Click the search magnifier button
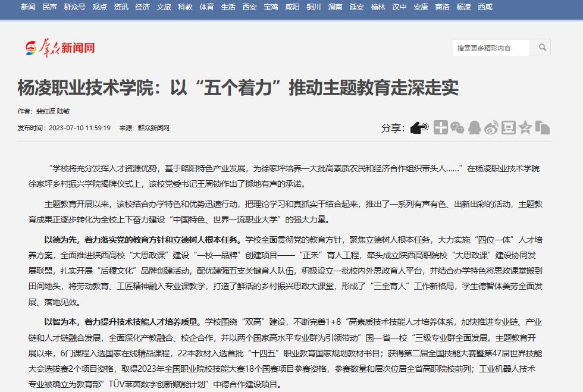This screenshot has width=583, height=392. [542, 48]
